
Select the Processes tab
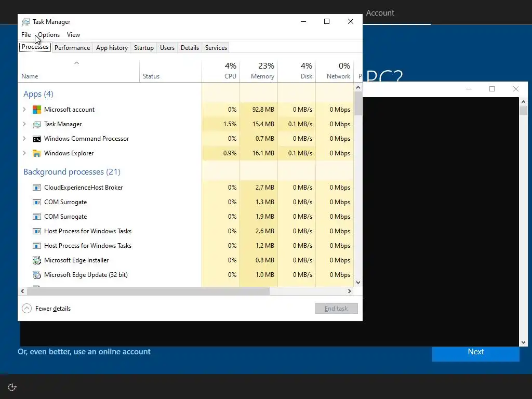[x=35, y=47]
